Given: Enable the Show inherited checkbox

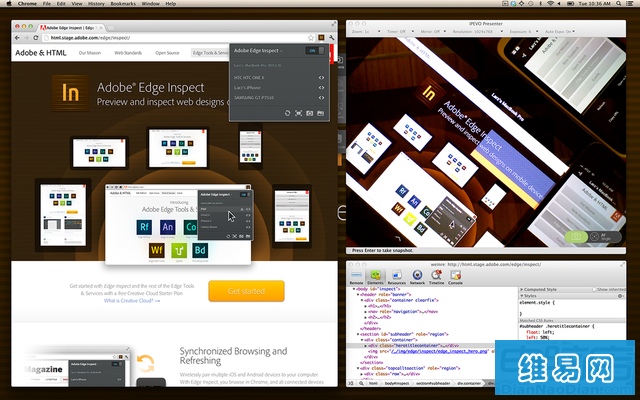Looking at the screenshot, I should tap(594, 289).
